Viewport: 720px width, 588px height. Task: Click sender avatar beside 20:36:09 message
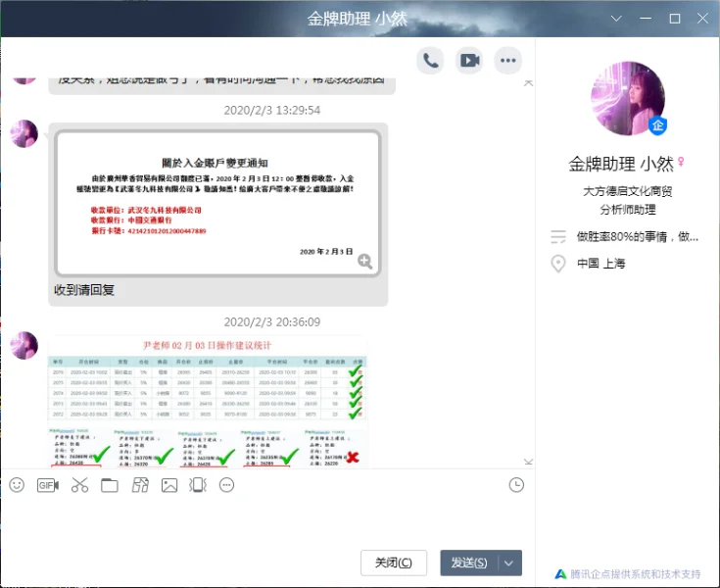pos(24,345)
